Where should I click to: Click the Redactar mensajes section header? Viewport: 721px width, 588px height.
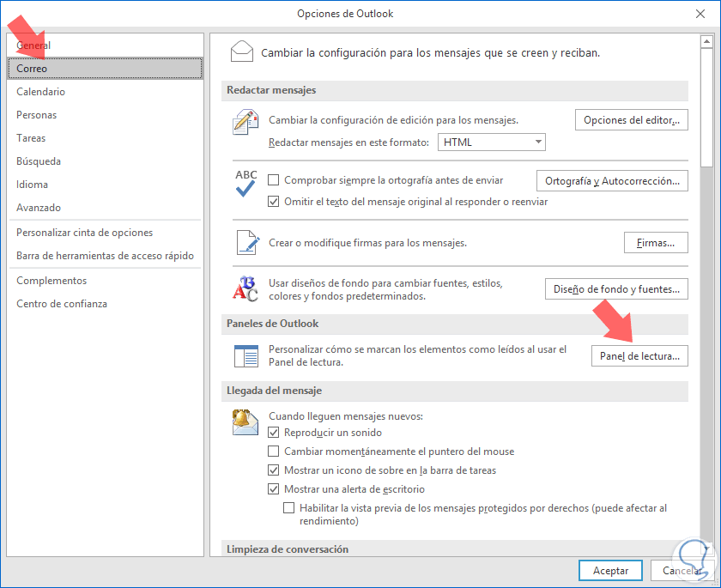(454, 90)
